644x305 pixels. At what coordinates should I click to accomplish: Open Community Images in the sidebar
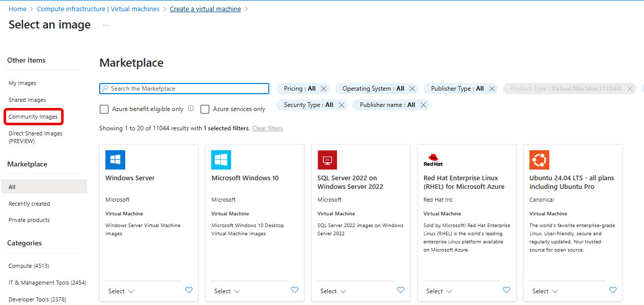click(x=33, y=117)
